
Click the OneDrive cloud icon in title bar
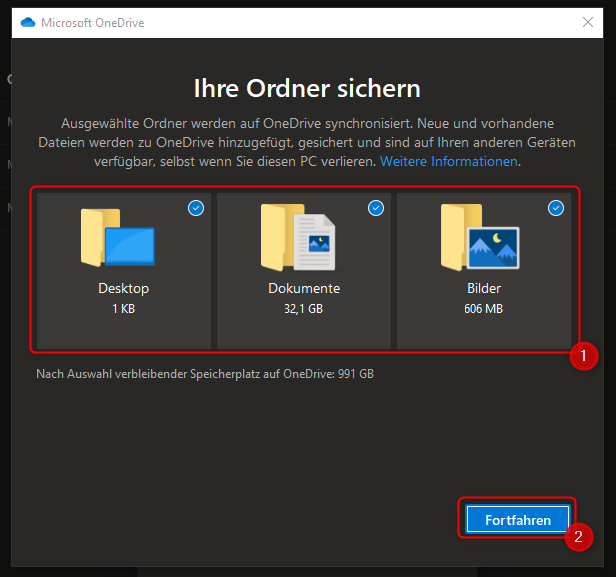click(28, 22)
